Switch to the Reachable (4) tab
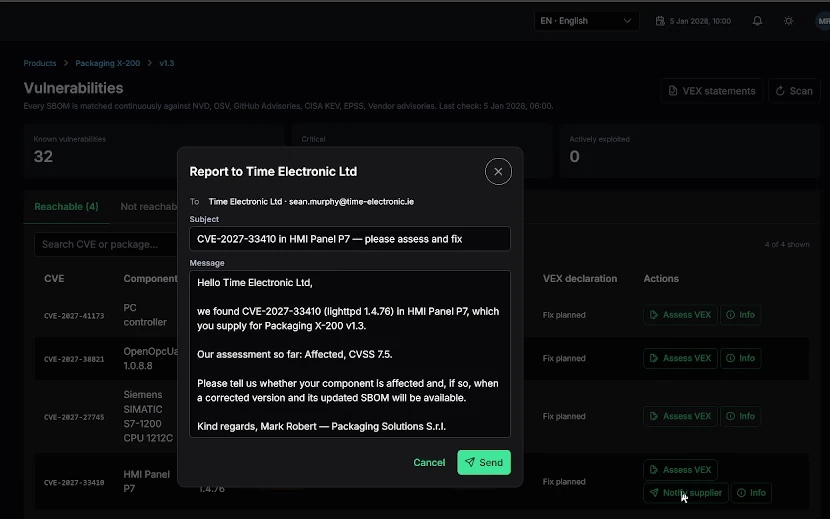The width and height of the screenshot is (830, 519). 66,207
